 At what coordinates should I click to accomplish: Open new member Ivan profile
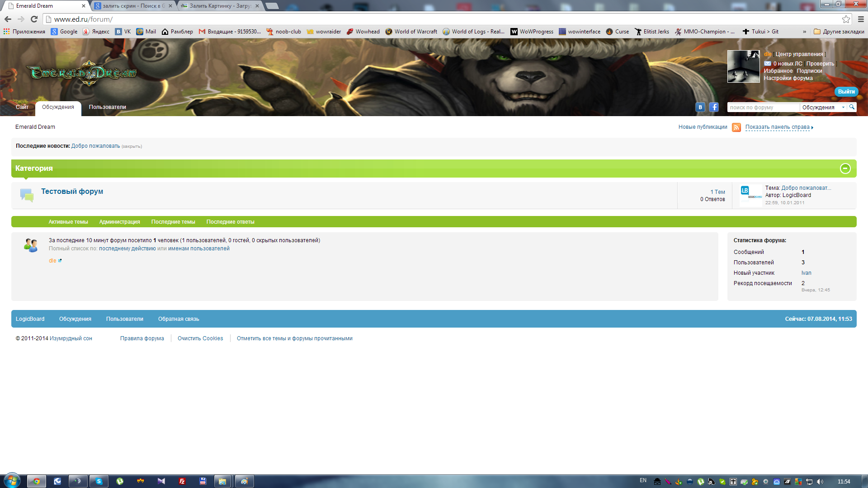806,273
